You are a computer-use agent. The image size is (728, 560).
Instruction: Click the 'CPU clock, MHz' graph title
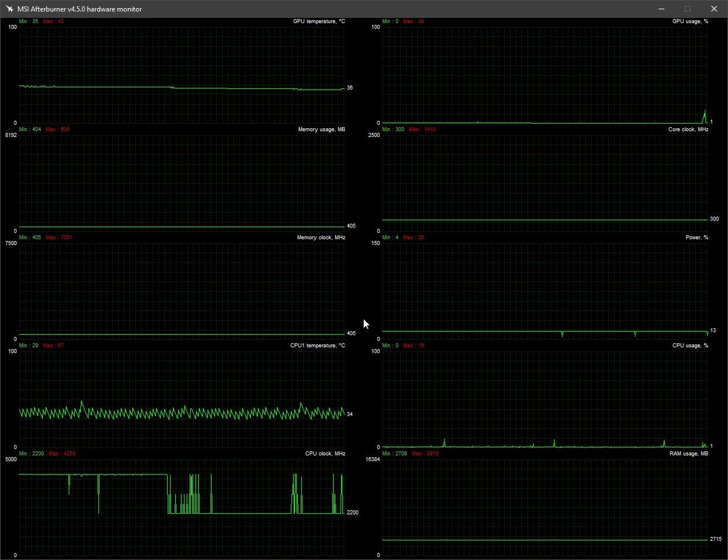coord(325,454)
